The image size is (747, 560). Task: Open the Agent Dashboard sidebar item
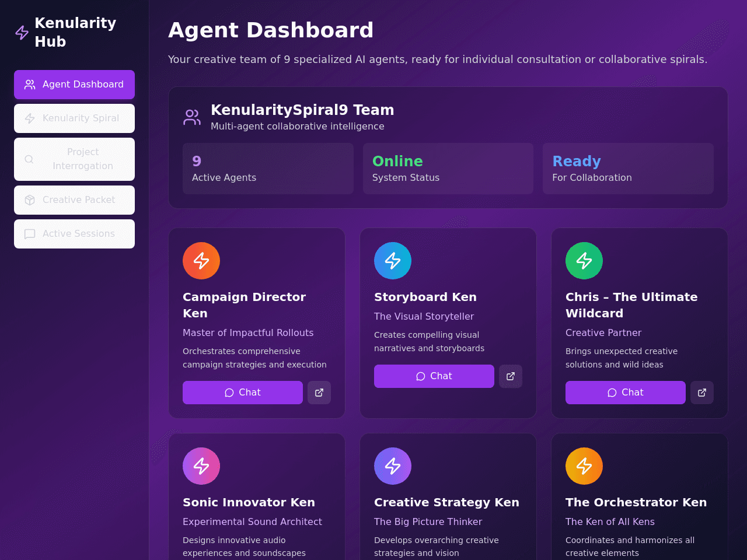pos(74,85)
